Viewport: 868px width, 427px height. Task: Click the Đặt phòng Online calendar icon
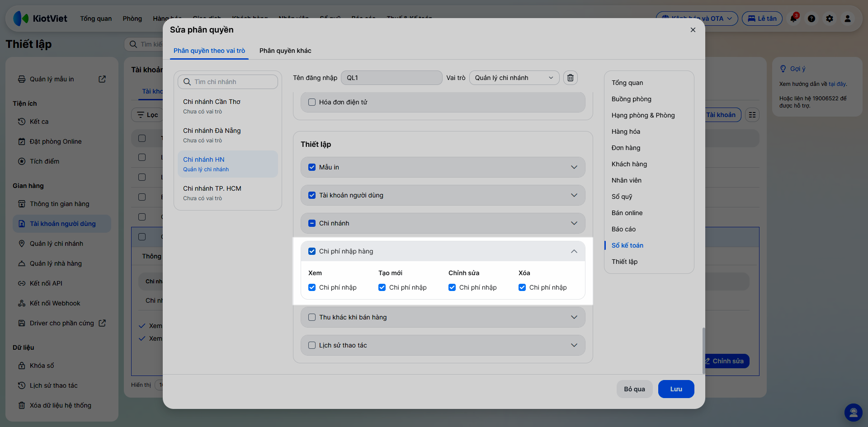tap(22, 141)
